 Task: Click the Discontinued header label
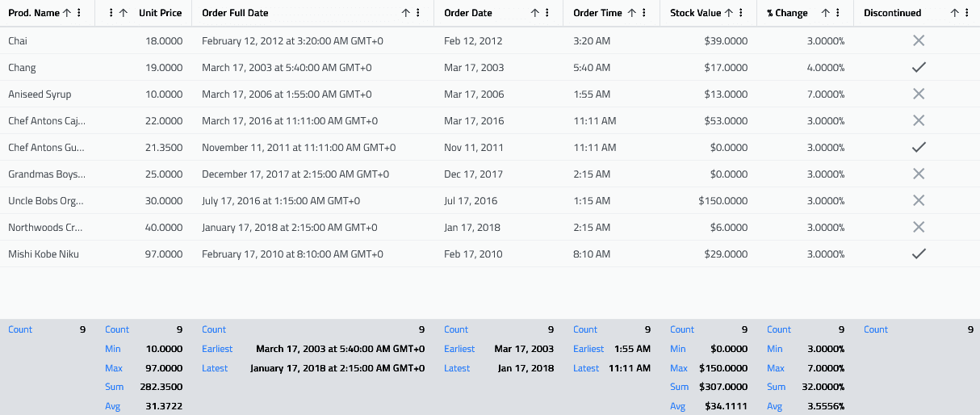point(893,13)
